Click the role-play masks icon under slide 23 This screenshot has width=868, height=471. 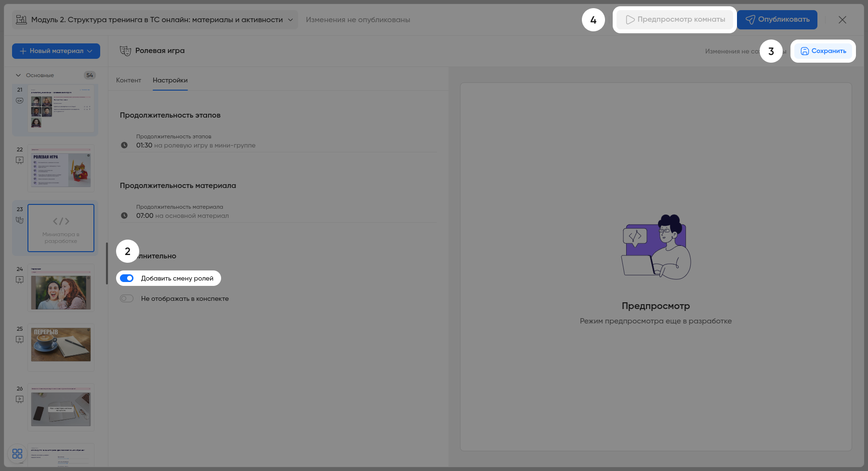[x=20, y=220]
